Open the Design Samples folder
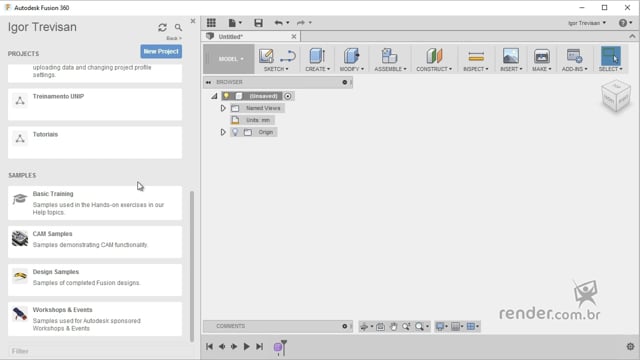Image resolution: width=640 pixels, height=360 pixels. coord(95,280)
